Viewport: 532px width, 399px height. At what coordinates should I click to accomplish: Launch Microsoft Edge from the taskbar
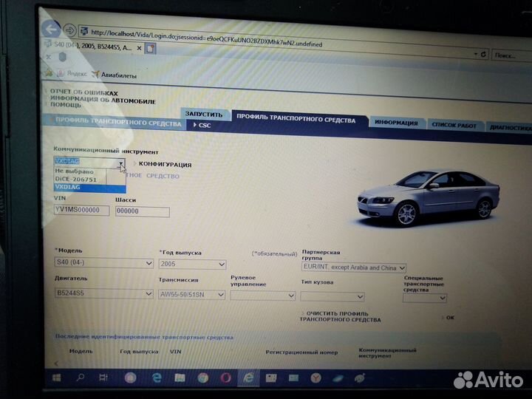pyautogui.click(x=157, y=378)
